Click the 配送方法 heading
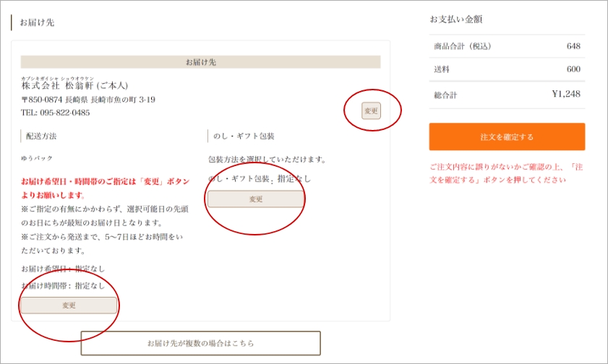The image size is (608, 364). 41,136
